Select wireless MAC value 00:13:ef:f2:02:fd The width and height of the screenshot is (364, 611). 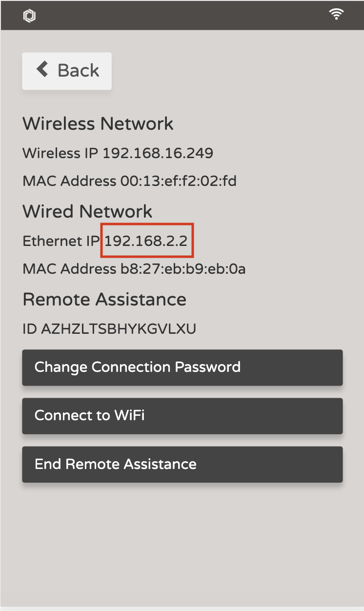pos(178,182)
